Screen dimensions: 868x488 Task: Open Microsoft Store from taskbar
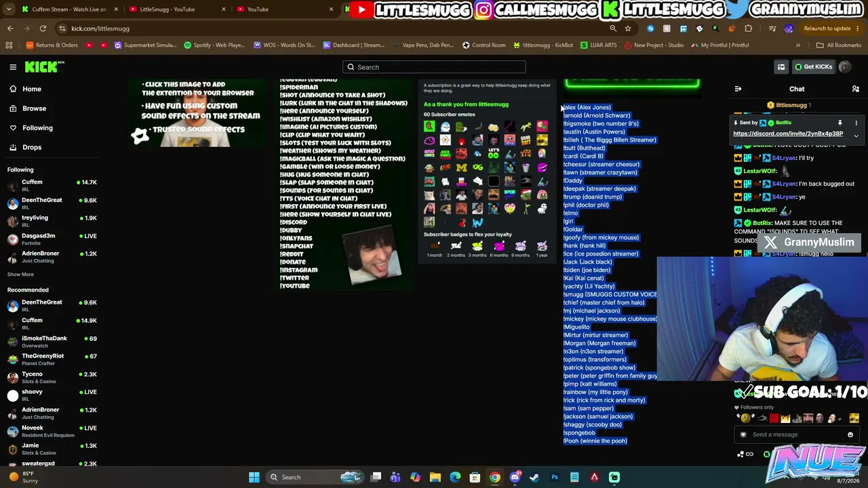coord(475,477)
